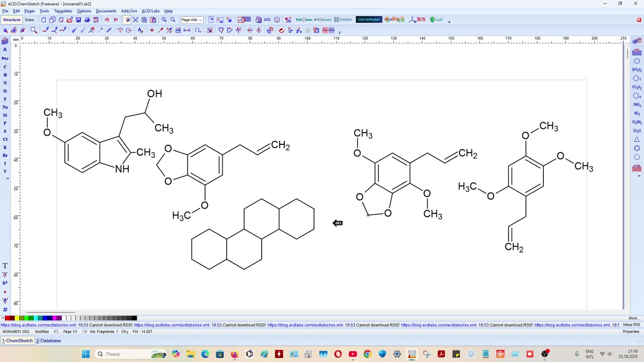Click the atom charge plus tool
644x362 pixels.
[x=151, y=30]
